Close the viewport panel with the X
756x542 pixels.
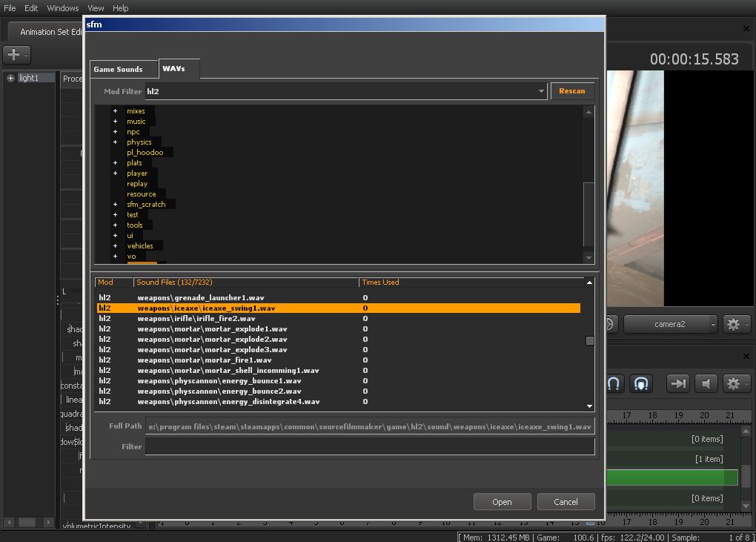tap(746, 29)
